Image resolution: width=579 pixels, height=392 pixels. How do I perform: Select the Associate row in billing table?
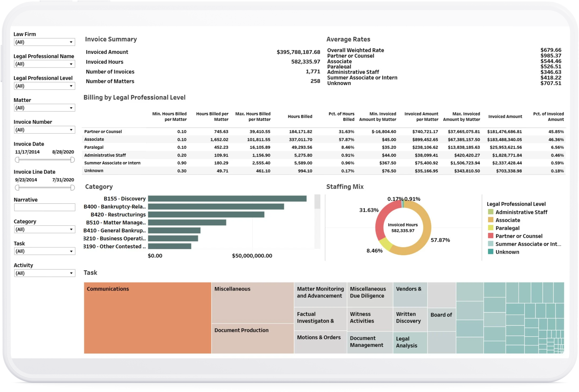click(x=94, y=139)
